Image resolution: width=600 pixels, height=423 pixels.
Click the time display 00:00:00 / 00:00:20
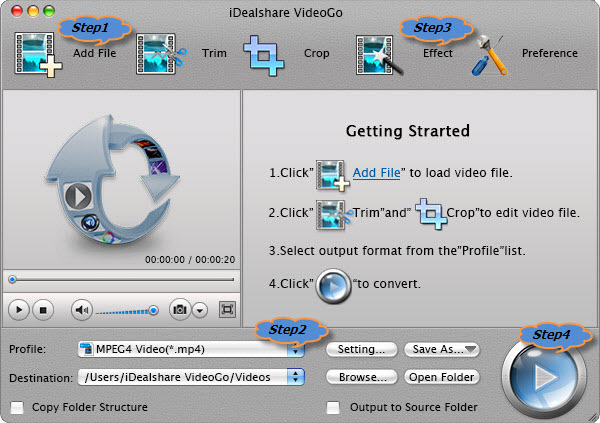tap(190, 260)
